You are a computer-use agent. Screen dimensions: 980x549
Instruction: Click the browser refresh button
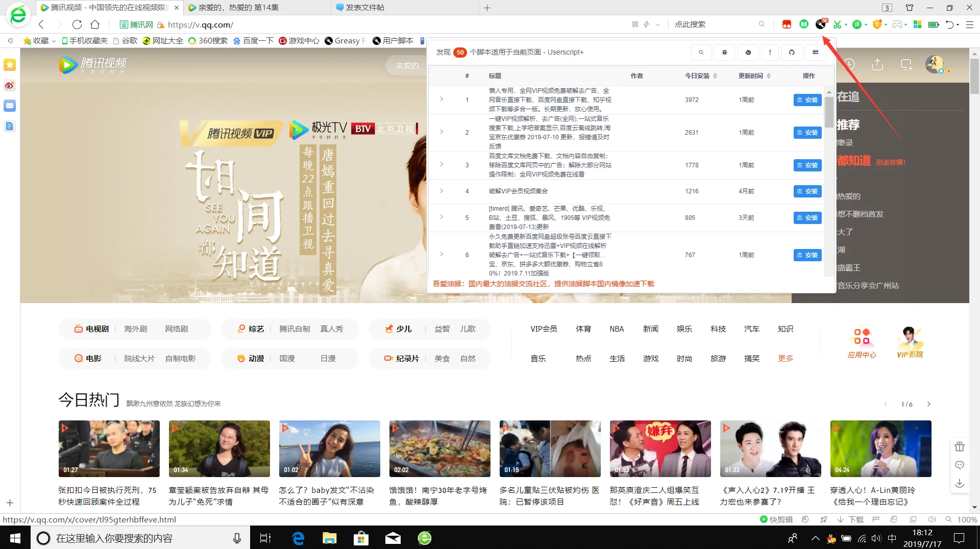pyautogui.click(x=77, y=24)
